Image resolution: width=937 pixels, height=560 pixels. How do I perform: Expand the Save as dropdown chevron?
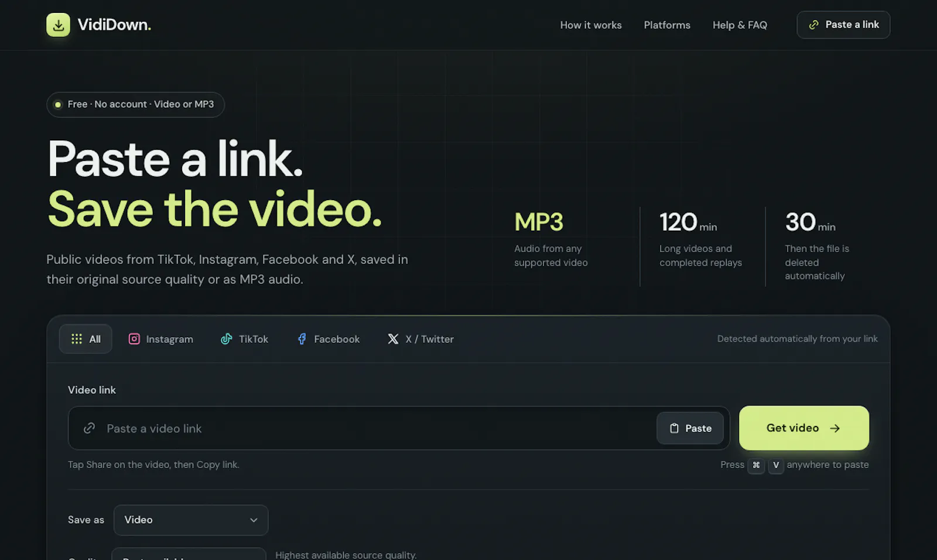(254, 520)
